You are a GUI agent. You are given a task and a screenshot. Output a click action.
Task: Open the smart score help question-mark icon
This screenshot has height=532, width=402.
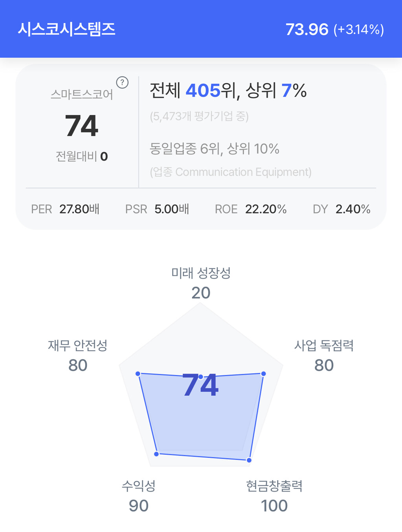click(122, 82)
